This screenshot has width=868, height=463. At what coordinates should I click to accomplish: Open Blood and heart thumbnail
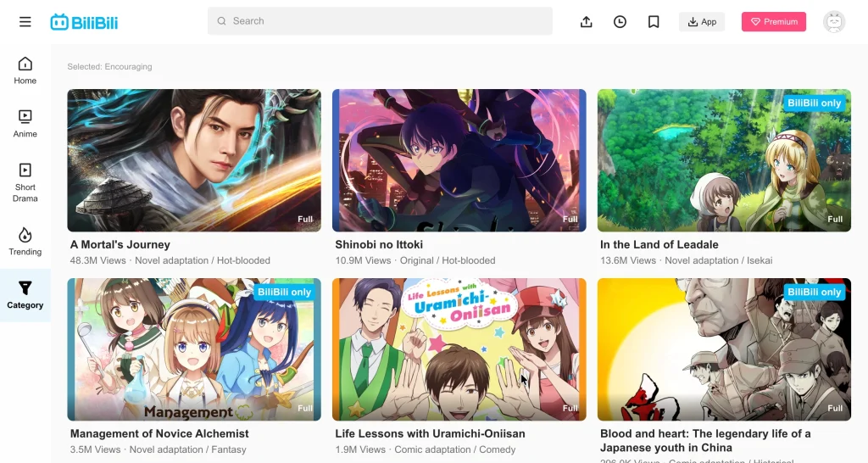pos(724,349)
